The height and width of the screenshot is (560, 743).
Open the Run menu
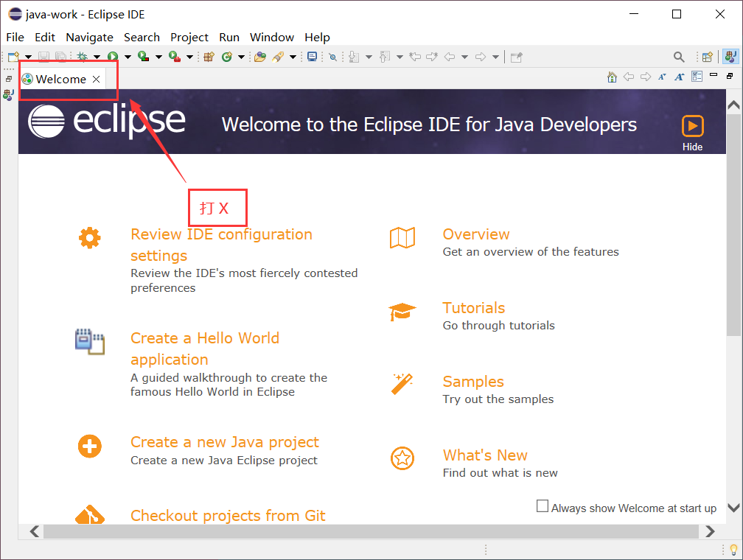(229, 37)
